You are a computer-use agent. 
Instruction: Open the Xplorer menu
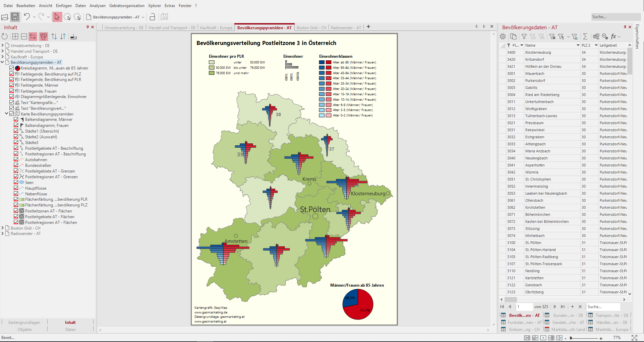point(155,6)
